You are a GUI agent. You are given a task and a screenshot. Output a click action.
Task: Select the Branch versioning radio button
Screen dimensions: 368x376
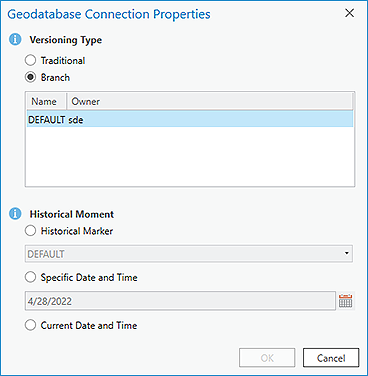[30, 77]
